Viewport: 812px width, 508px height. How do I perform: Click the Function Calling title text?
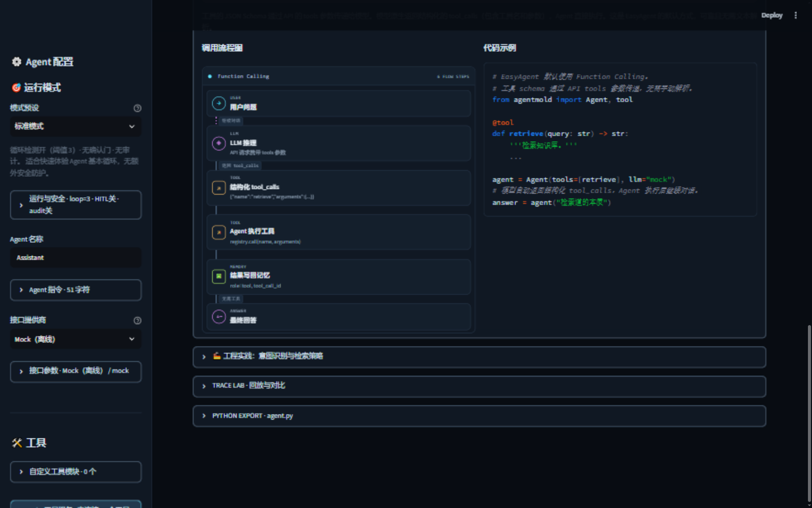click(244, 76)
